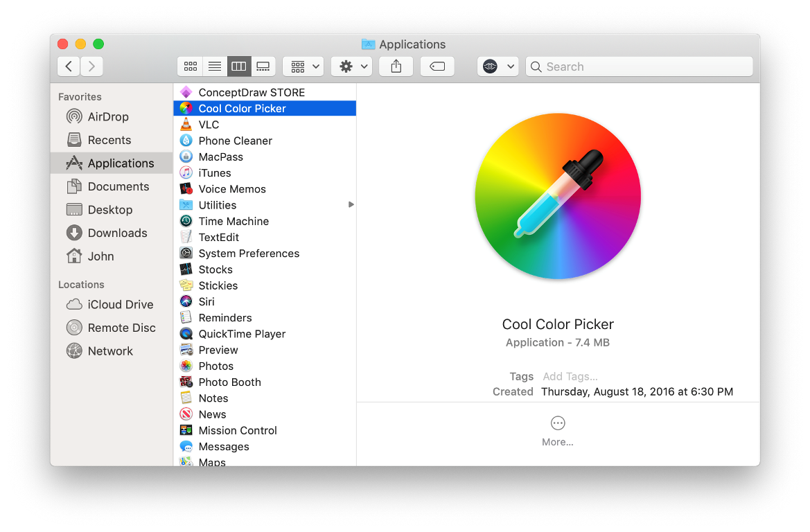Click the Search field
Screen dimensions: 810x532
click(639, 66)
